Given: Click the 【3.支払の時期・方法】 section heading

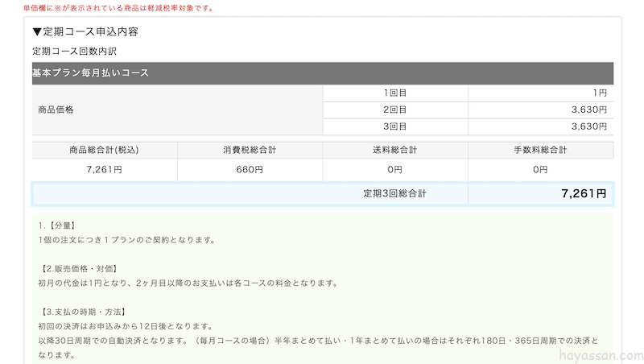Looking at the screenshot, I should pyautogui.click(x=84, y=312).
